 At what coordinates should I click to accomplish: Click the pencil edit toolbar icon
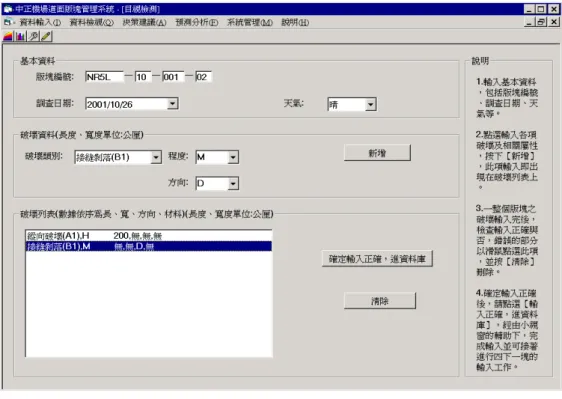(x=46, y=36)
